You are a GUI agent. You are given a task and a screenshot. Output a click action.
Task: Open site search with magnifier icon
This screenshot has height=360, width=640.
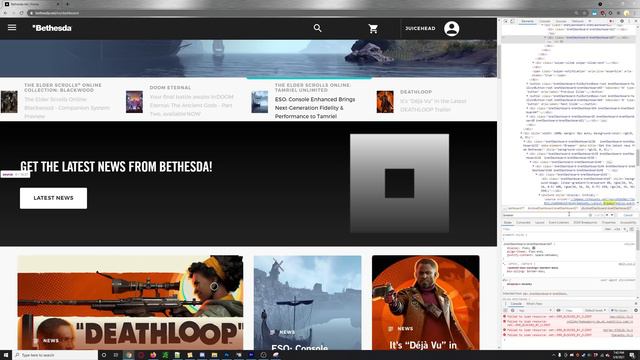point(318,28)
